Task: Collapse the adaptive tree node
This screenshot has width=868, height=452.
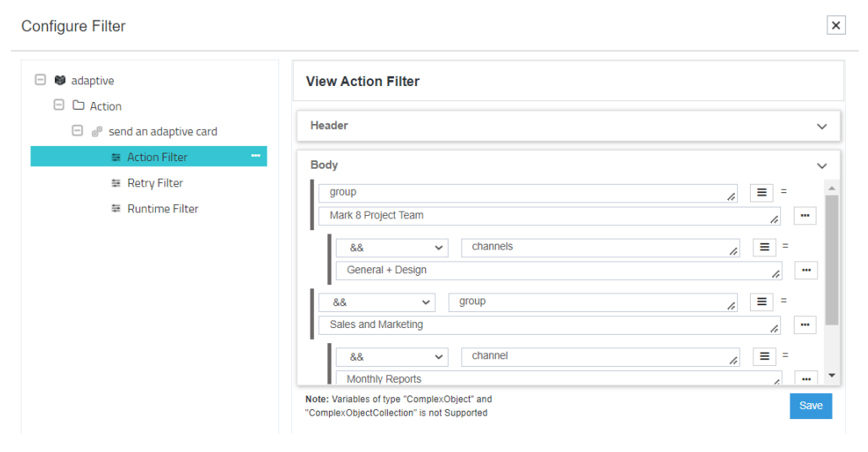Action: (40, 80)
